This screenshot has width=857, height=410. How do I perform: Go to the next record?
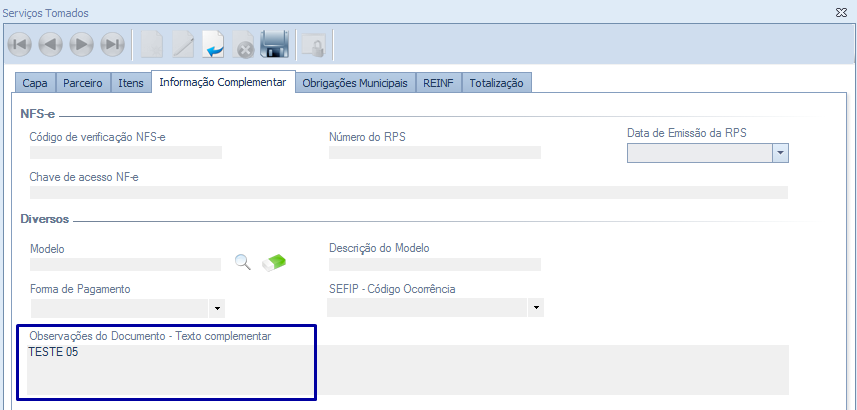(x=81, y=45)
